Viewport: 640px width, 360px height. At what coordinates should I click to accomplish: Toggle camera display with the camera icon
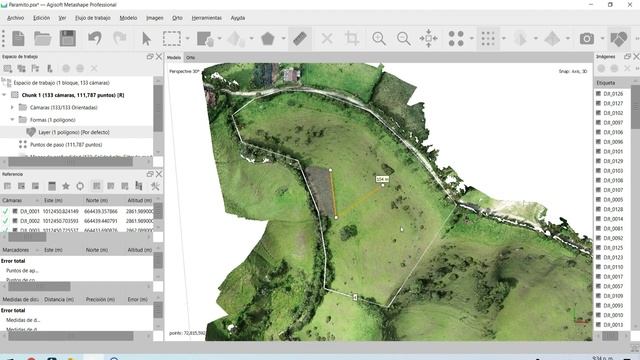click(587, 38)
